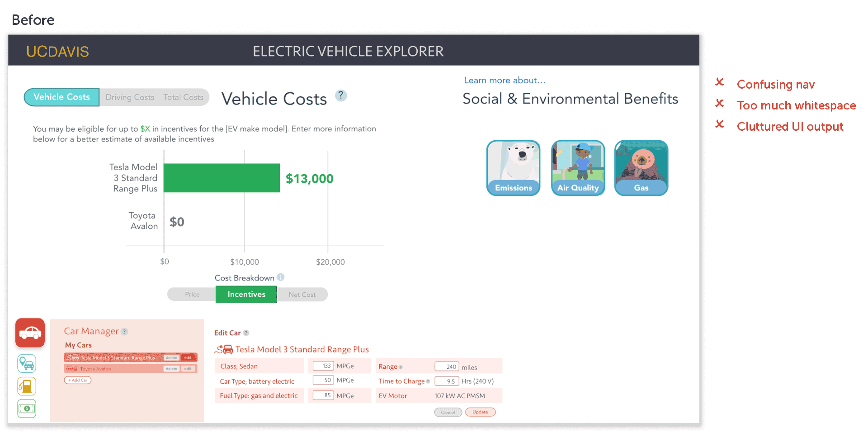Click the 85 MPGe input field
The height and width of the screenshot is (437, 868).
[x=323, y=395]
